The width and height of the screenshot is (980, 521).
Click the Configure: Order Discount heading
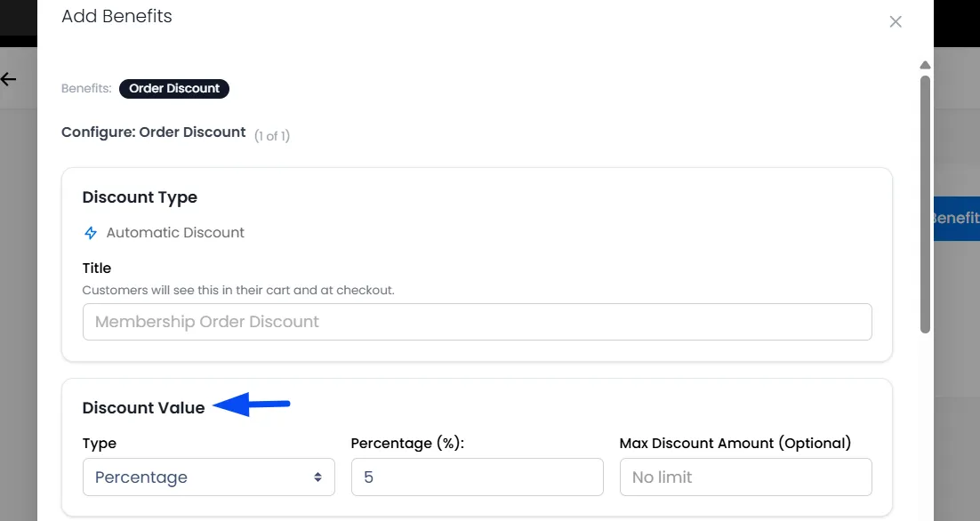pos(154,132)
